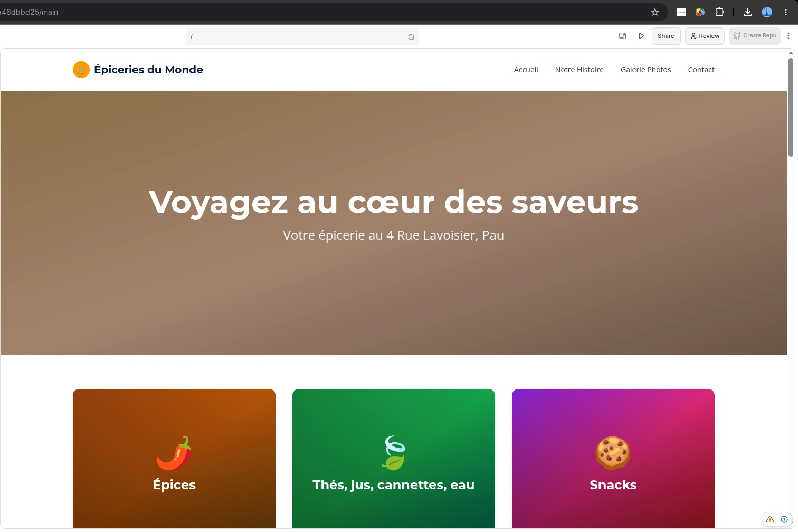
Task: Bookmark this page with the star icon
Action: coord(655,12)
